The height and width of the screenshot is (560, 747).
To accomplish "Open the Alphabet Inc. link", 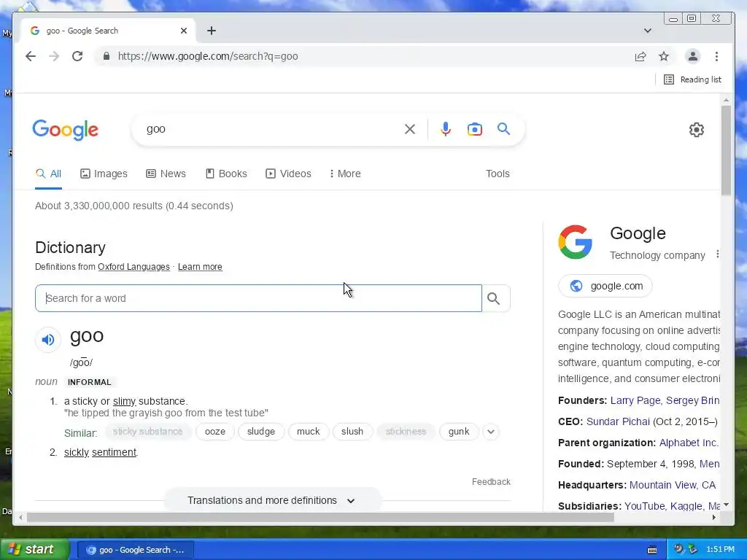I will coord(689,443).
